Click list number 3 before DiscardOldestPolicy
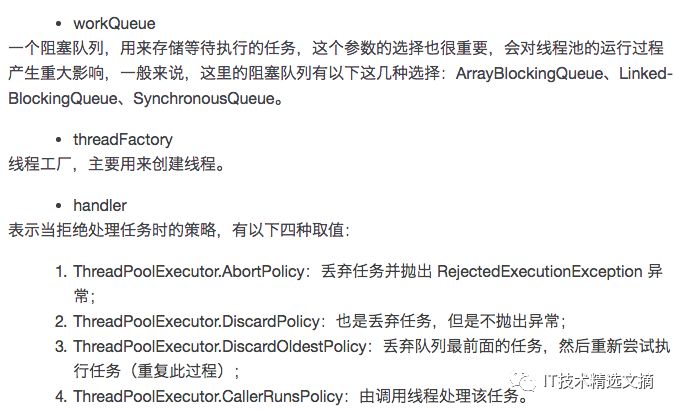 (x=61, y=346)
